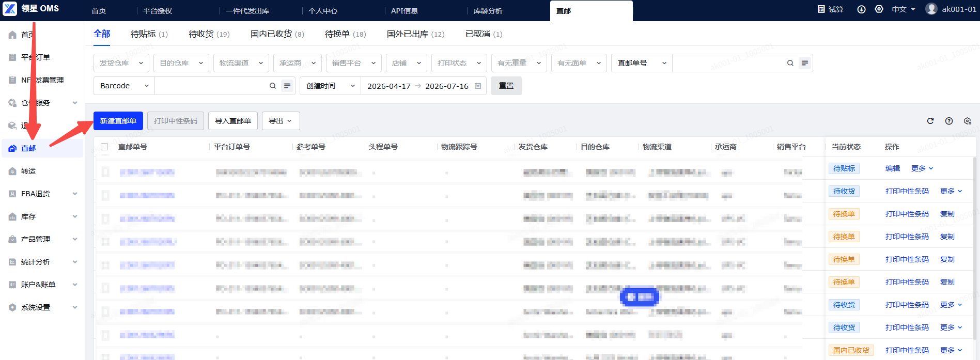
Task: Open the 导出 export dropdown
Action: click(x=281, y=121)
